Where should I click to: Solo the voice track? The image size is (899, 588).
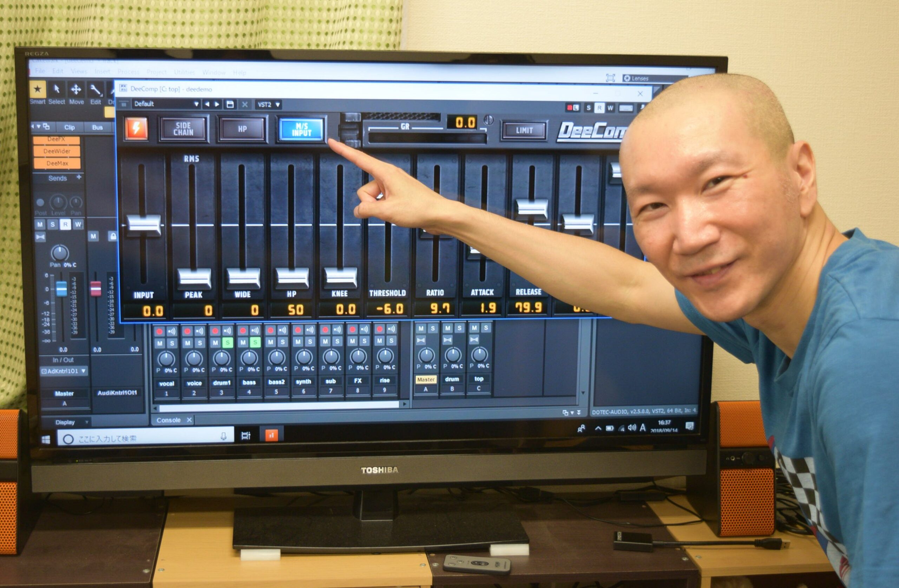pos(200,343)
